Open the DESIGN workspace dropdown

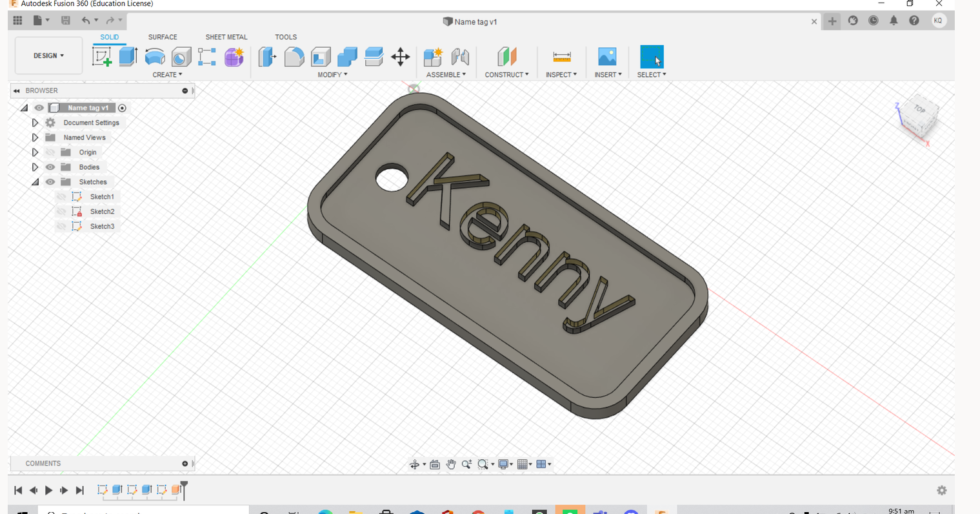(48, 56)
